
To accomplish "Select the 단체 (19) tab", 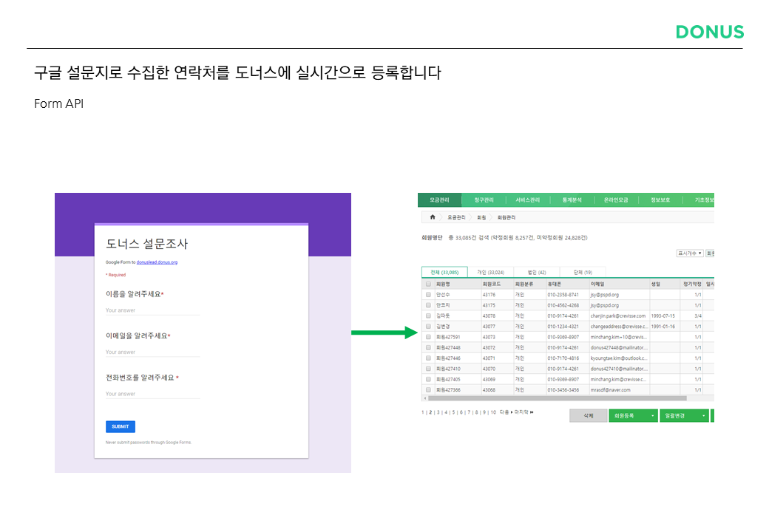I will click(583, 273).
